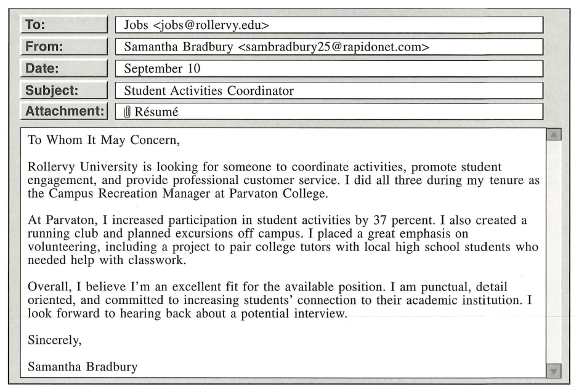Click the scrollbar down arrow
579x392 pixels.
(x=554, y=370)
